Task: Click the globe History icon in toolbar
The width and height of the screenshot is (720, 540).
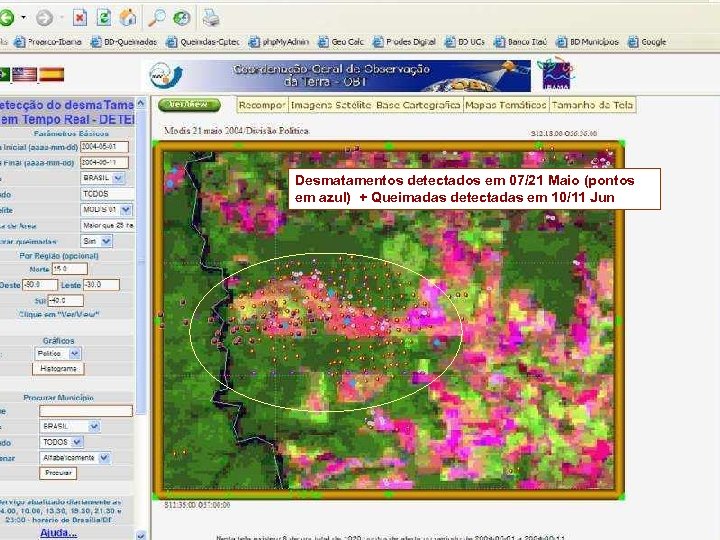Action: pos(182,18)
